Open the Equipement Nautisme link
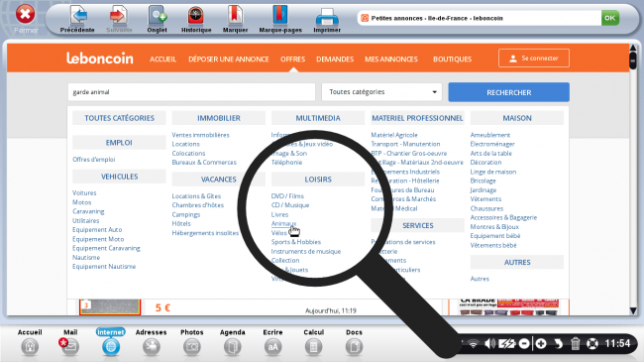Image resolution: width=644 pixels, height=362 pixels. pos(104,267)
